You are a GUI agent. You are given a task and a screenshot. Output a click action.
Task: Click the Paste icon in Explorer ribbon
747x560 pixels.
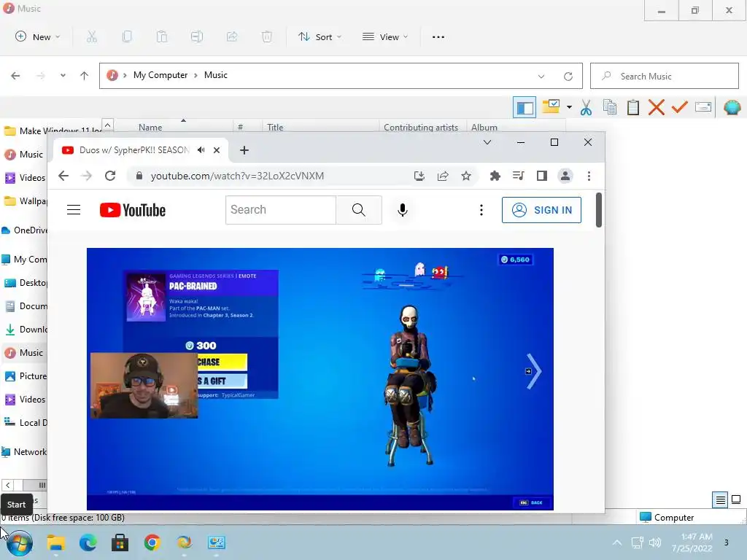click(162, 36)
